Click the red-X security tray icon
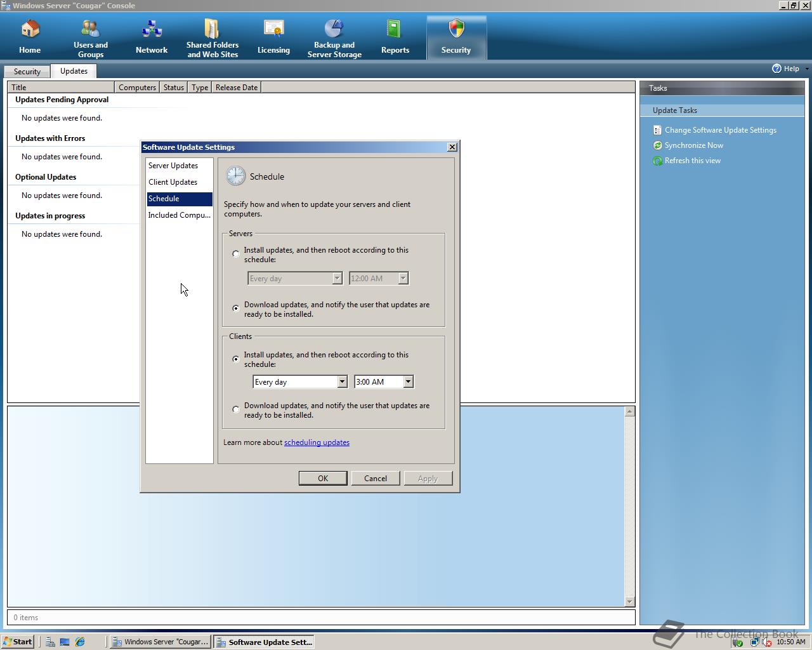812x650 pixels. point(766,642)
